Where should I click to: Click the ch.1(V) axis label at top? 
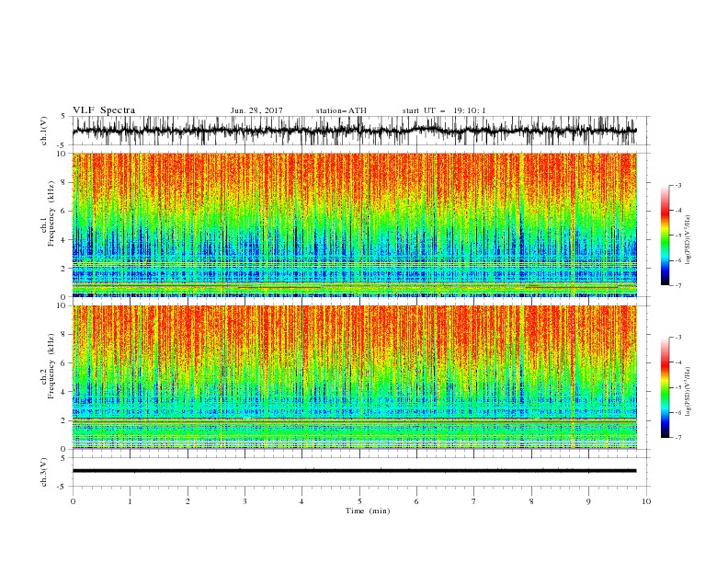44,131
